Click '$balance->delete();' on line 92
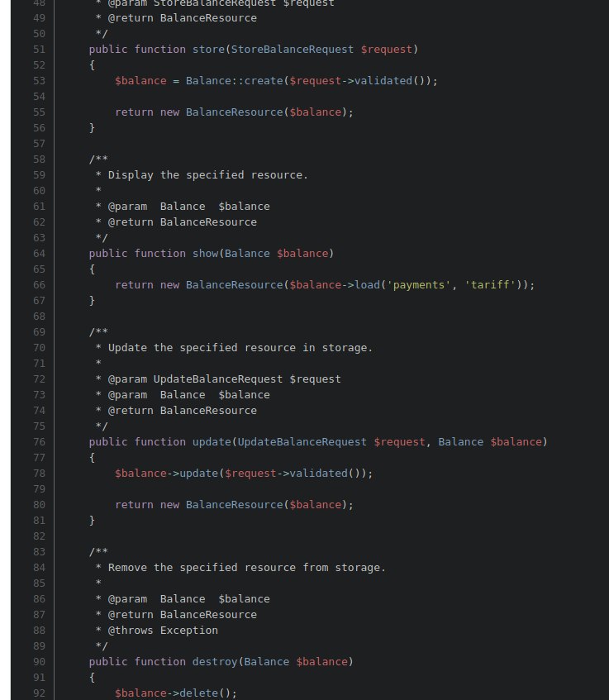This screenshot has width=609, height=700. [176, 693]
